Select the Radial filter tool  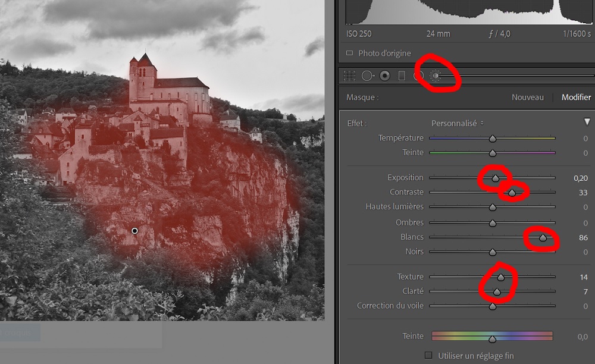[418, 76]
